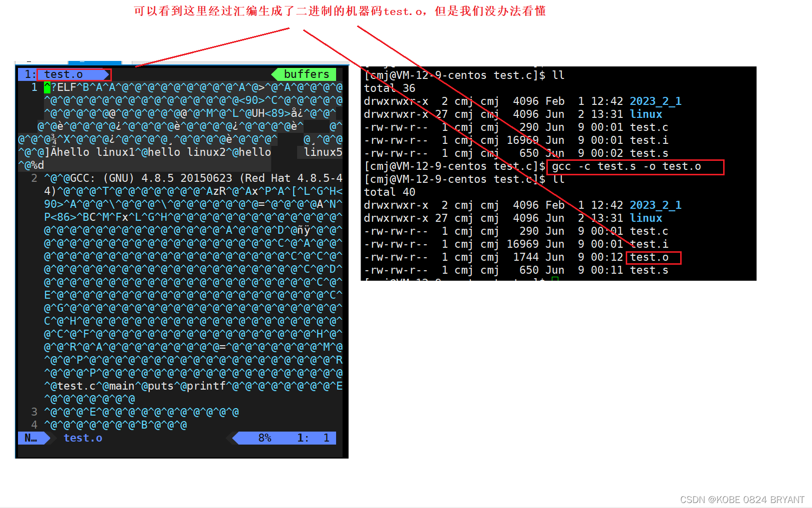Screen dimensions: 812x508
Task: Click the second 2023_2_1 directory entry in terminal
Action: click(x=655, y=205)
